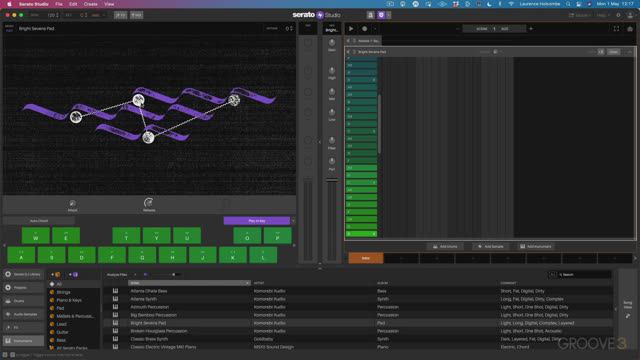Select the Guitar category
Viewport: 640px width, 360px height.
[x=74, y=332]
